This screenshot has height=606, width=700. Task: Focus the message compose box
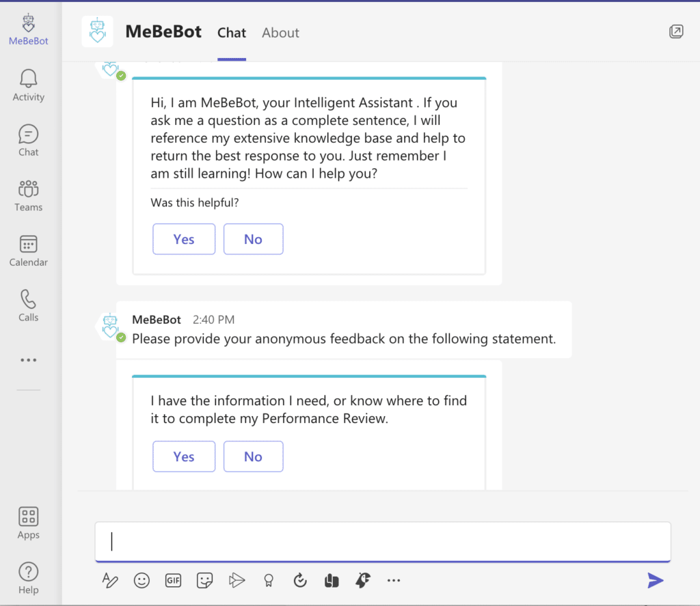(383, 542)
